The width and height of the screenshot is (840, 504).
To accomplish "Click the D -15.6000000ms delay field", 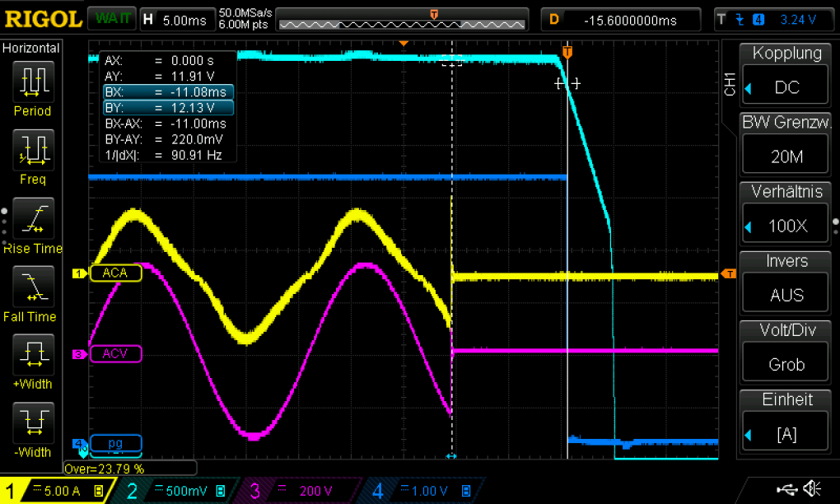I will 621,20.
